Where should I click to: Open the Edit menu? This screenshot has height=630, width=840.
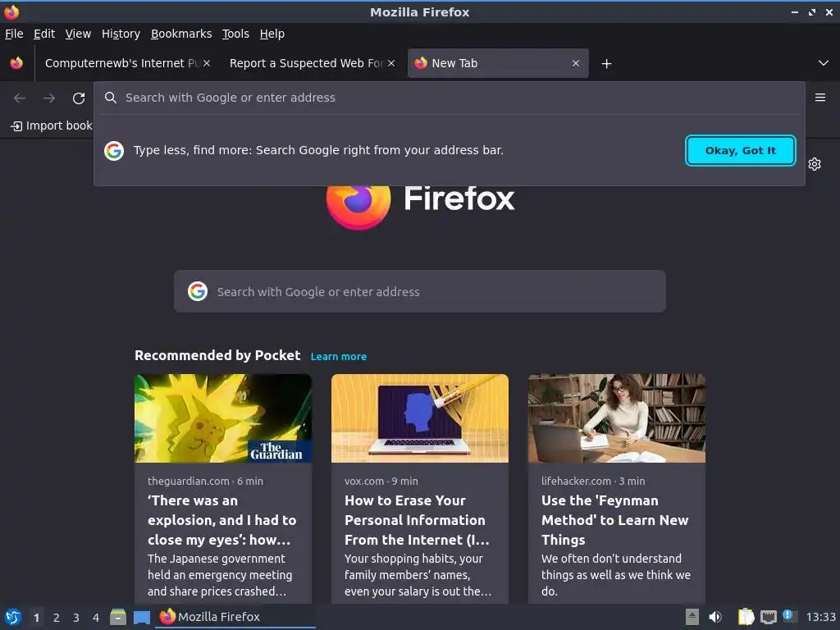[44, 34]
